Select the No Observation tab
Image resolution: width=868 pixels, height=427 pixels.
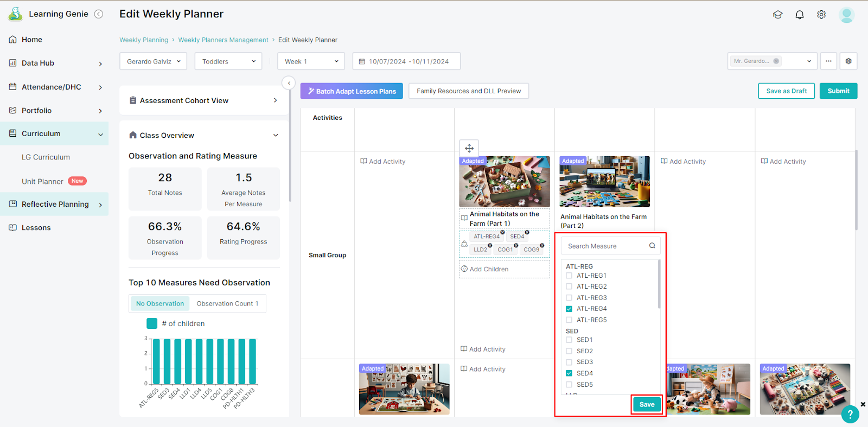pos(160,304)
